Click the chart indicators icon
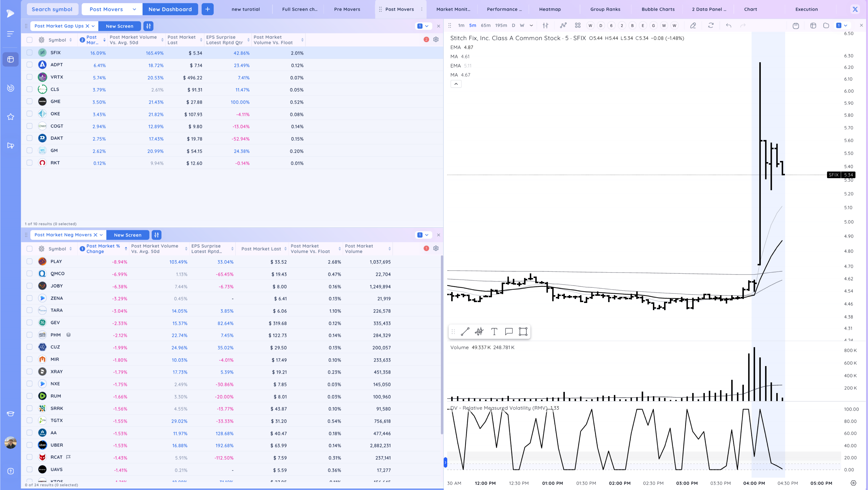 [563, 25]
